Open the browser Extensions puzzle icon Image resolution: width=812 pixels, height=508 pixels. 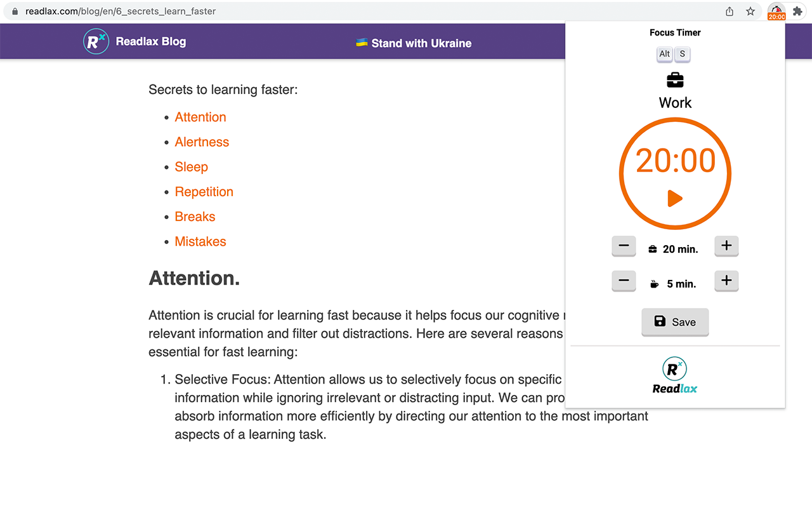(798, 11)
